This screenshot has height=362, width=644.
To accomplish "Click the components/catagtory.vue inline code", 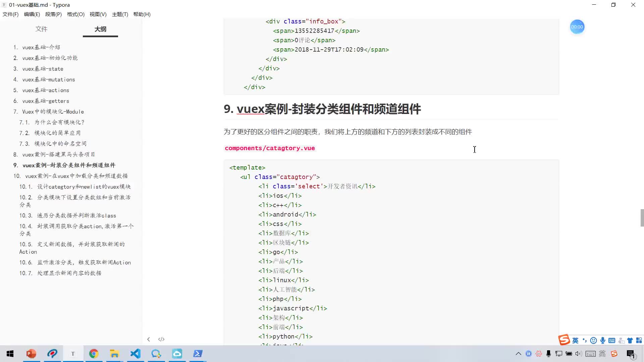I will (270, 148).
